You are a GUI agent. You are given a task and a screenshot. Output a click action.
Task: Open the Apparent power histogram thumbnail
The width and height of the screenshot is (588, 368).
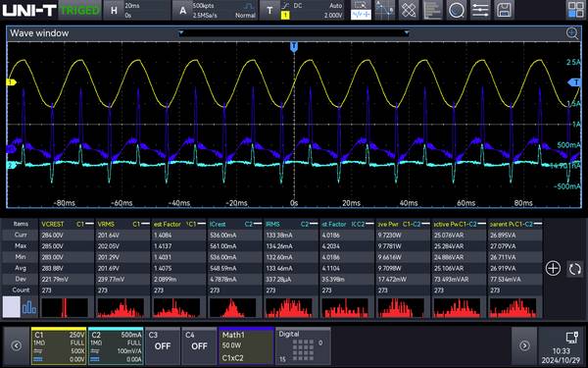point(513,307)
